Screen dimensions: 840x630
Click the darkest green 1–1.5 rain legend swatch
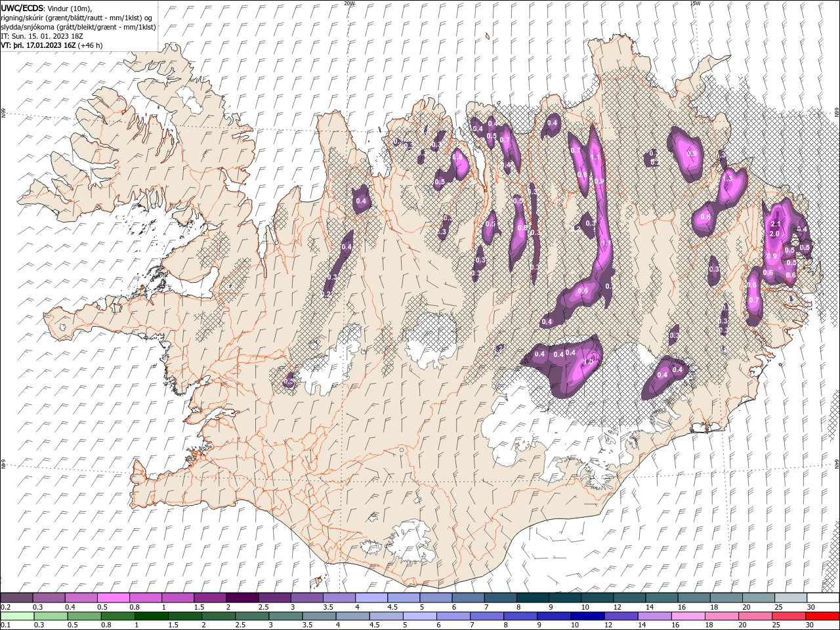tap(152, 616)
